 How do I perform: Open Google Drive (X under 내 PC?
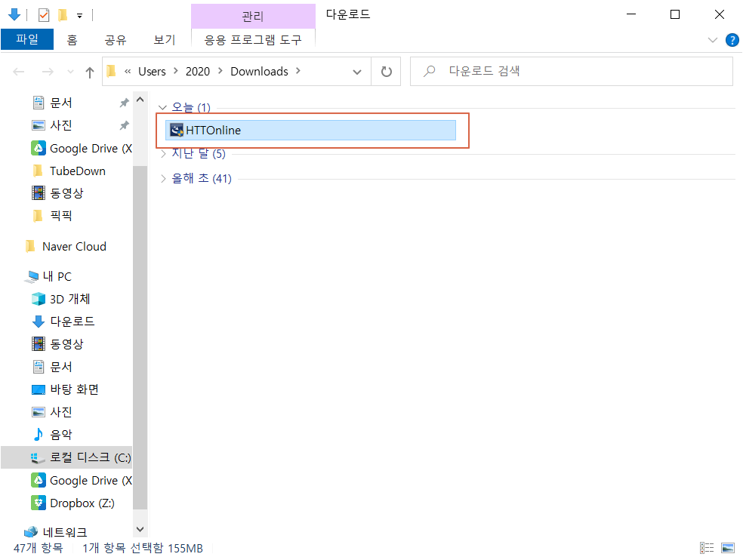tap(81, 481)
